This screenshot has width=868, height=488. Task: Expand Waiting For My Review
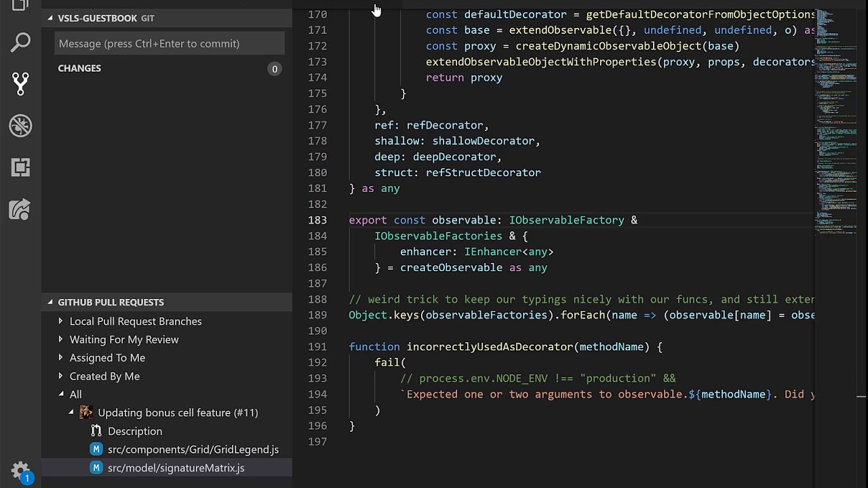[61, 340]
